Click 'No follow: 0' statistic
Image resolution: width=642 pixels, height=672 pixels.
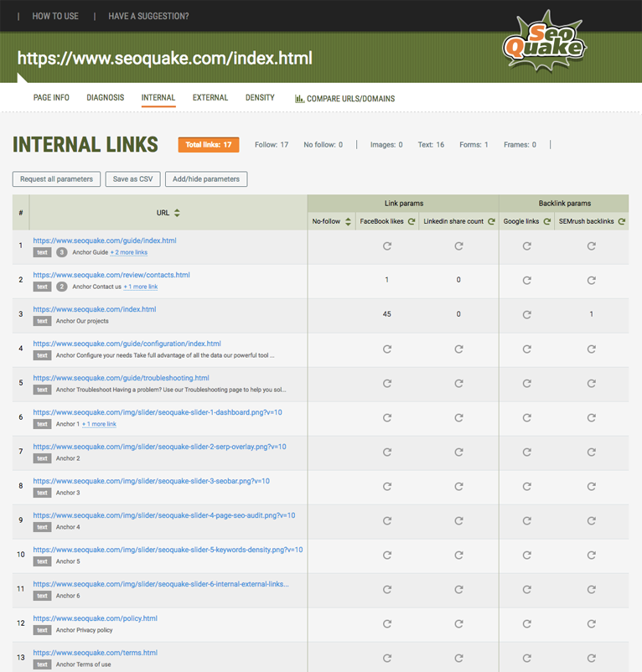(324, 145)
